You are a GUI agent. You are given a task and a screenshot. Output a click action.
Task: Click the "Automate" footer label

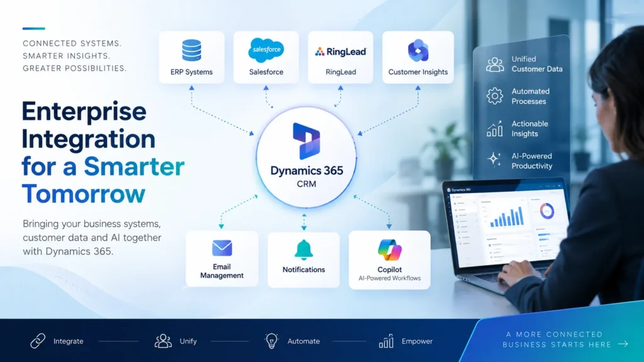click(304, 341)
